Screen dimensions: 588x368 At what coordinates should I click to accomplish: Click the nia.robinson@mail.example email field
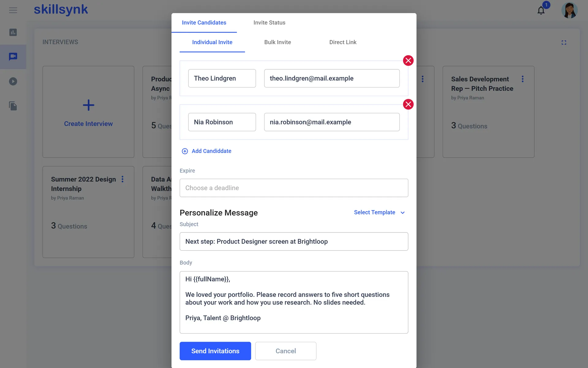pos(332,122)
